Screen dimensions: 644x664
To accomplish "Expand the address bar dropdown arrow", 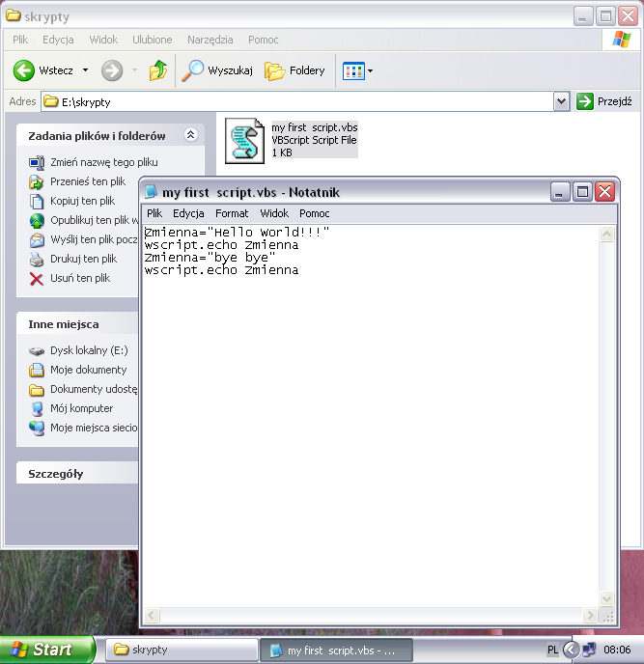I will 561,101.
